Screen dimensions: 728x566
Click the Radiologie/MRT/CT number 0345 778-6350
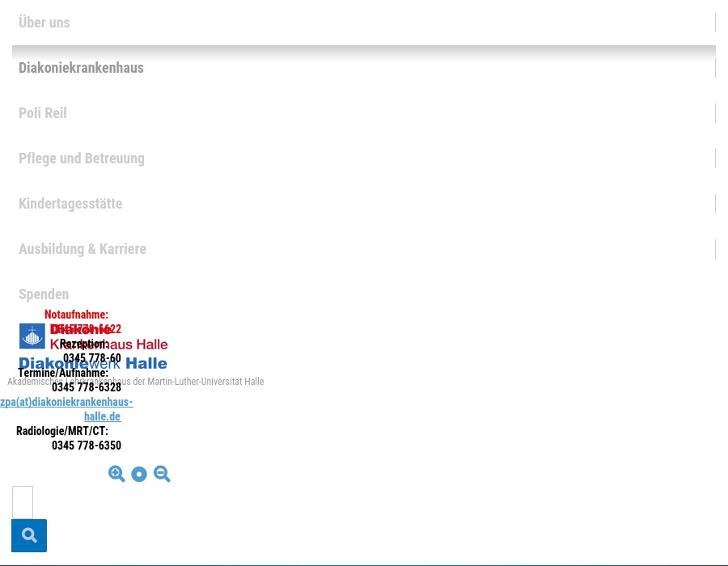coord(87,446)
